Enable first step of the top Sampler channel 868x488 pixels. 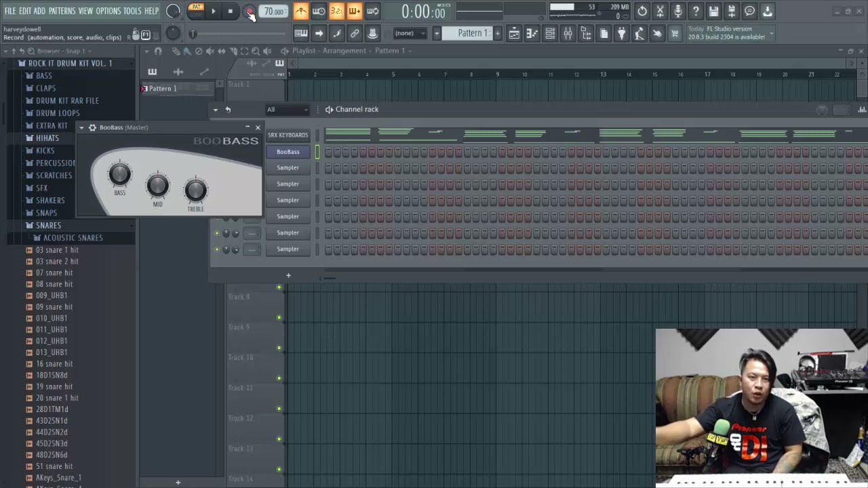click(x=328, y=167)
